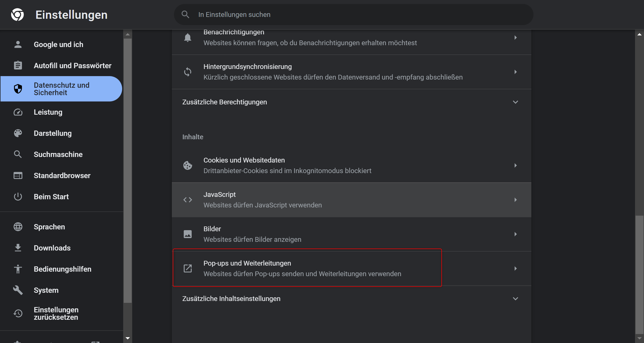Expand Zusätzliche Berechtigungen section
The height and width of the screenshot is (343, 644).
[x=515, y=102]
